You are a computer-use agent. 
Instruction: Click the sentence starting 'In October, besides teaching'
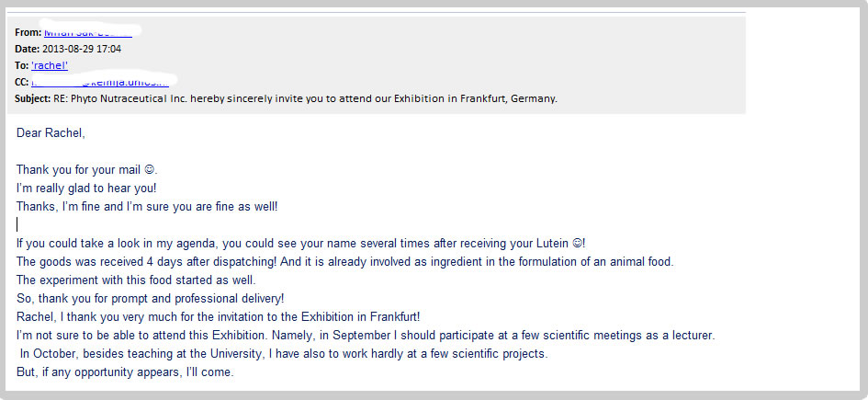[x=284, y=353]
